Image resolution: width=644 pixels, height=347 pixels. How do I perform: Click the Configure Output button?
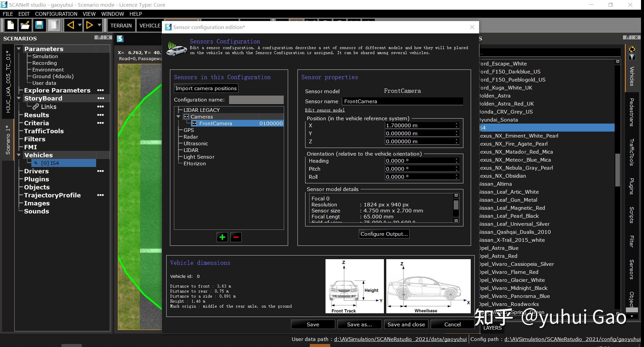pos(384,234)
